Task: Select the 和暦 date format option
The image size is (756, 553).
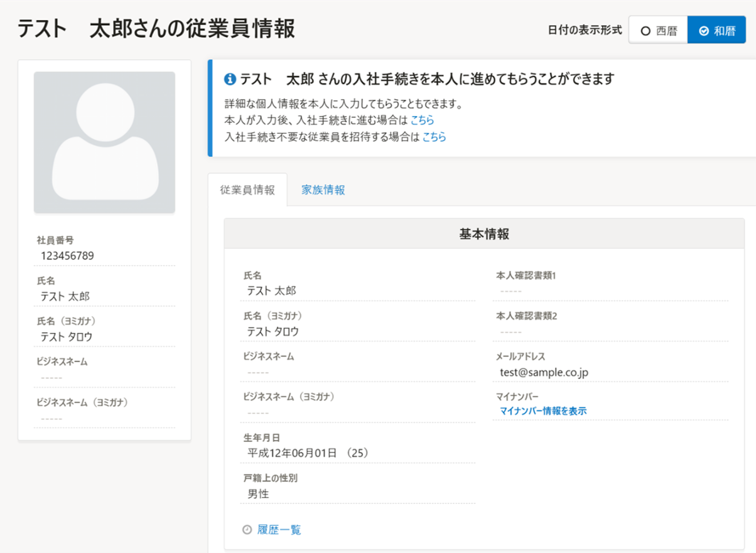Action: 717,31
